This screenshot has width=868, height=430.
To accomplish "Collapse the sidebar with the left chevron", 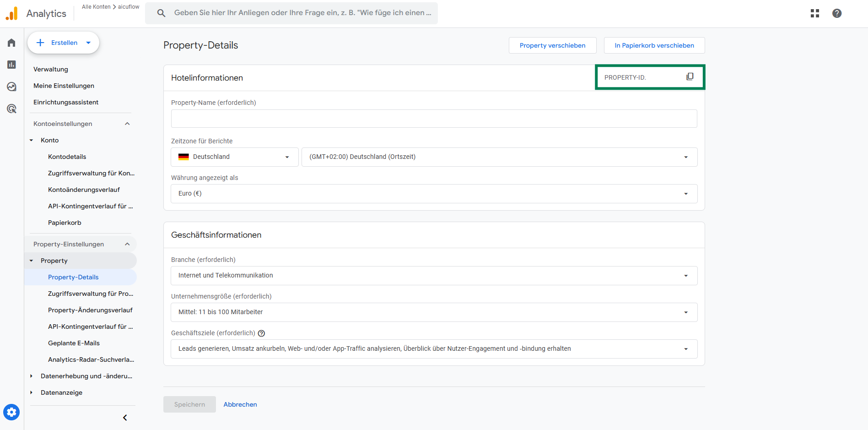I will click(125, 418).
